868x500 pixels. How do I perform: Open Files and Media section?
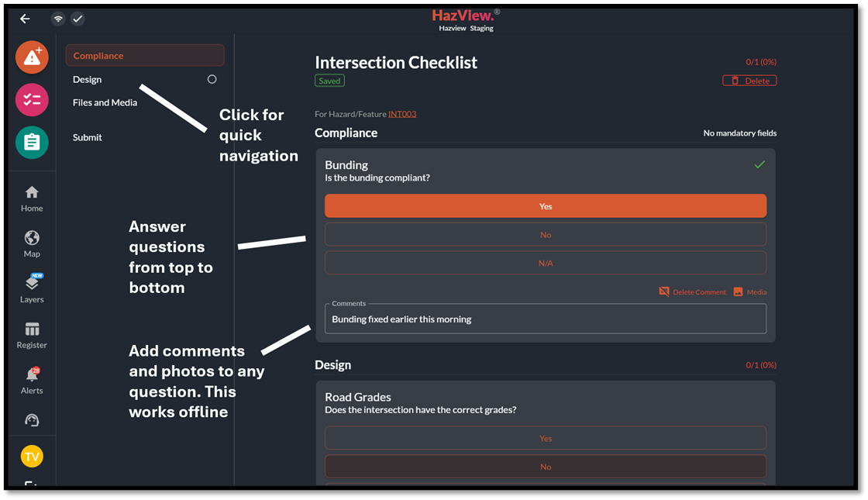click(105, 102)
